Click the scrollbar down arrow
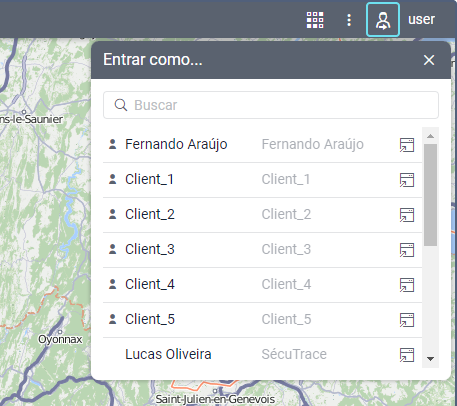 click(x=430, y=359)
